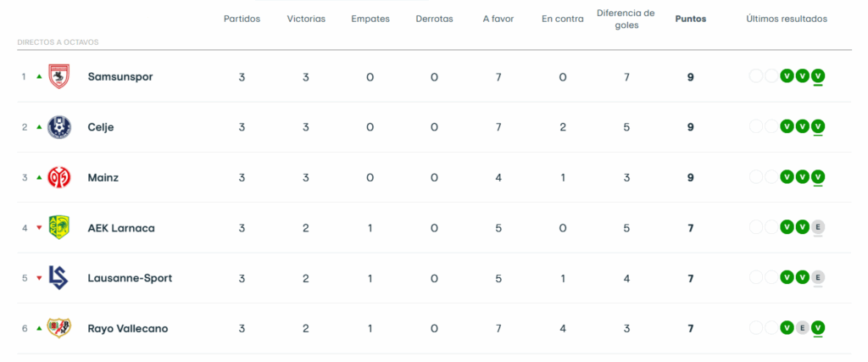
Task: Open the Lausanne-Sport team name link
Action: [130, 278]
